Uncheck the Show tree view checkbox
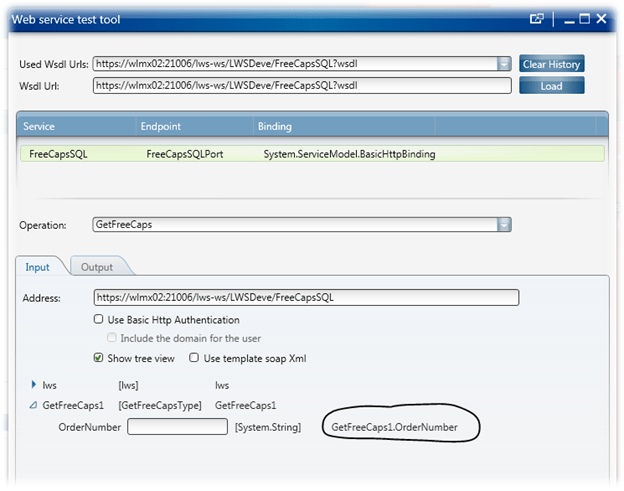 coord(99,358)
